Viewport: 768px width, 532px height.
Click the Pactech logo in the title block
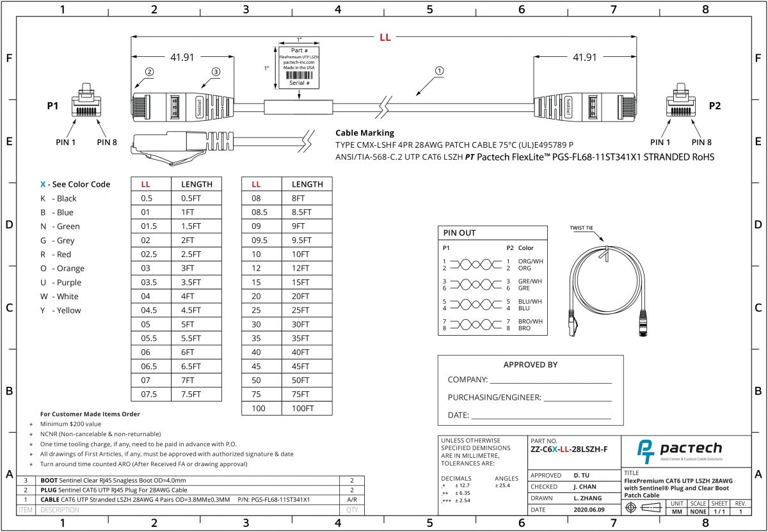(680, 451)
